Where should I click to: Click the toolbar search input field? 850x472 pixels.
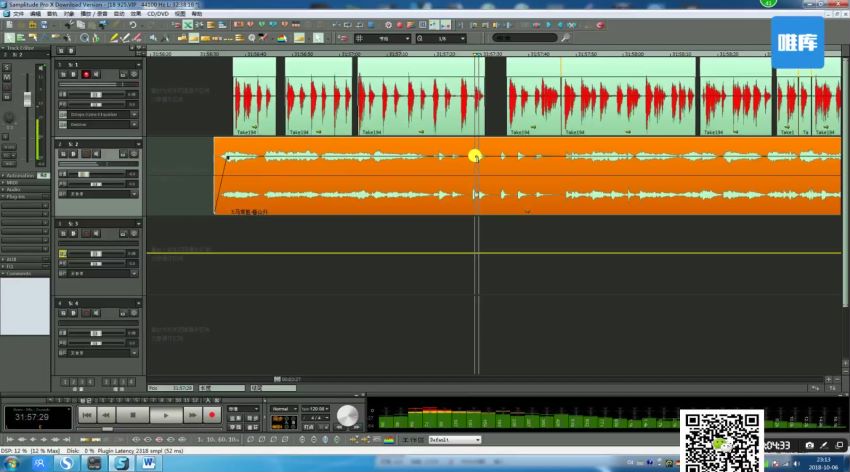(x=525, y=38)
